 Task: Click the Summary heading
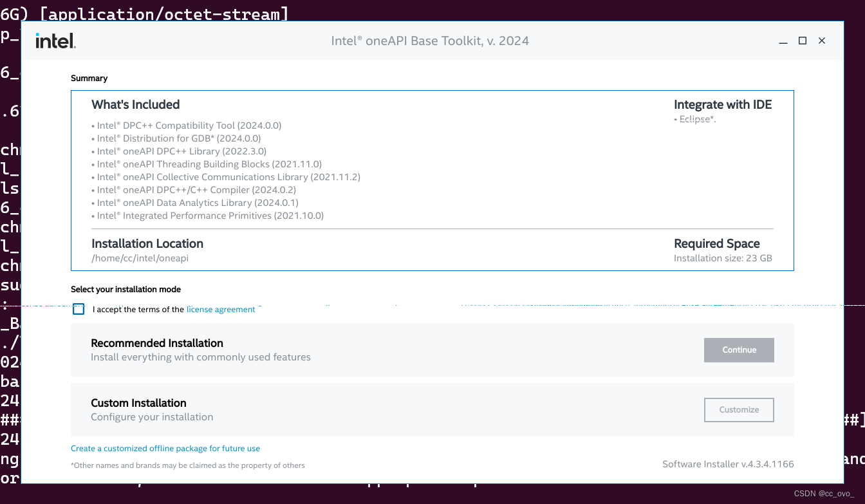pos(89,78)
